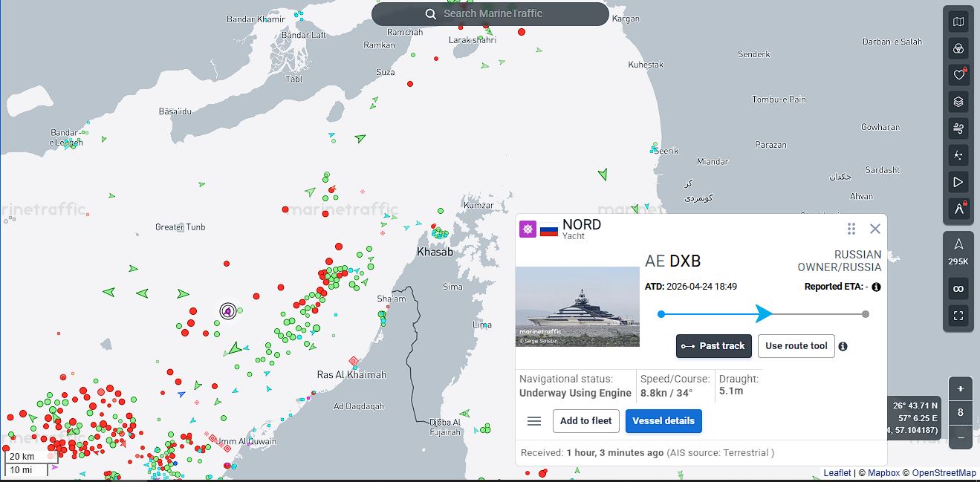Enter fullscreen map mode
The height and width of the screenshot is (482, 980).
(958, 316)
